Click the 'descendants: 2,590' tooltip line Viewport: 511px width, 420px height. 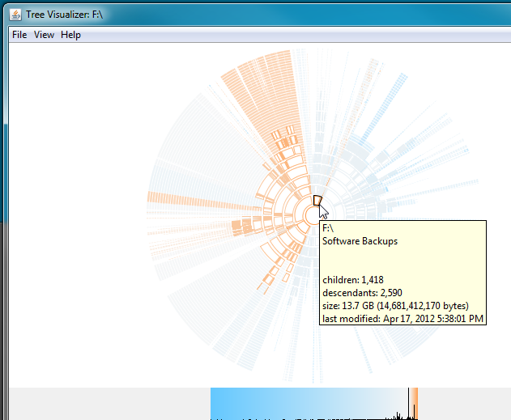click(x=362, y=293)
